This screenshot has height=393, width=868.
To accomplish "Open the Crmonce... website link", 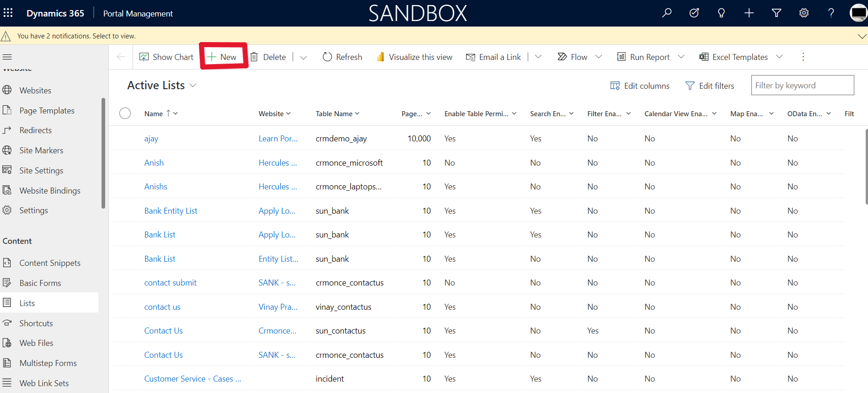I will 278,331.
